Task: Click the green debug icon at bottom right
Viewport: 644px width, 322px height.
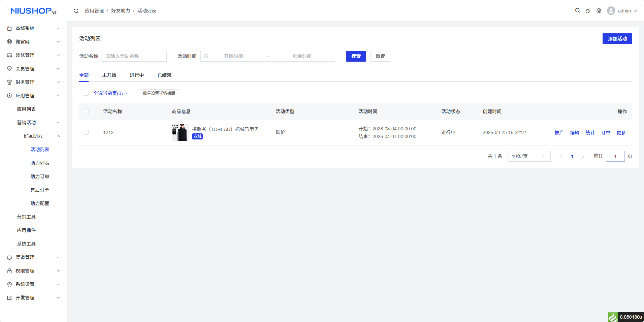Action: [x=613, y=317]
